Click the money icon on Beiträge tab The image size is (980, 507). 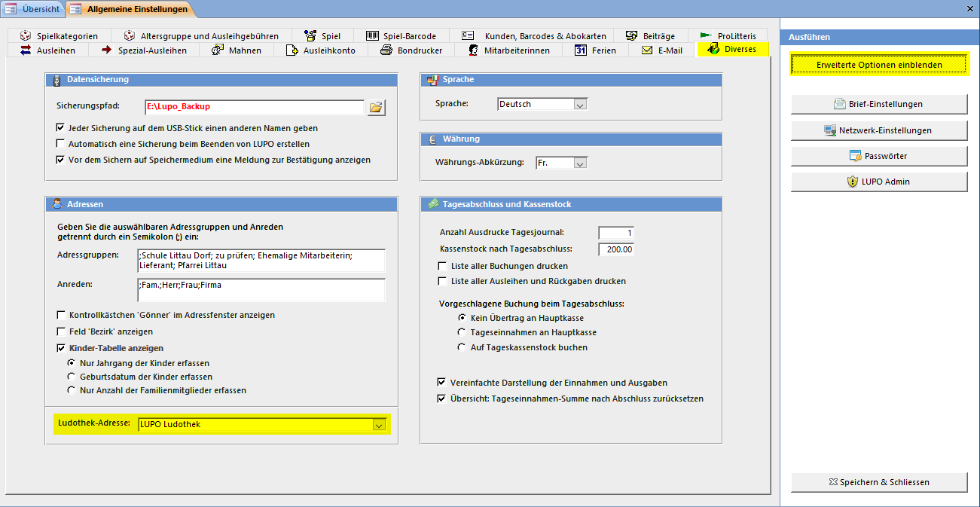tap(632, 35)
